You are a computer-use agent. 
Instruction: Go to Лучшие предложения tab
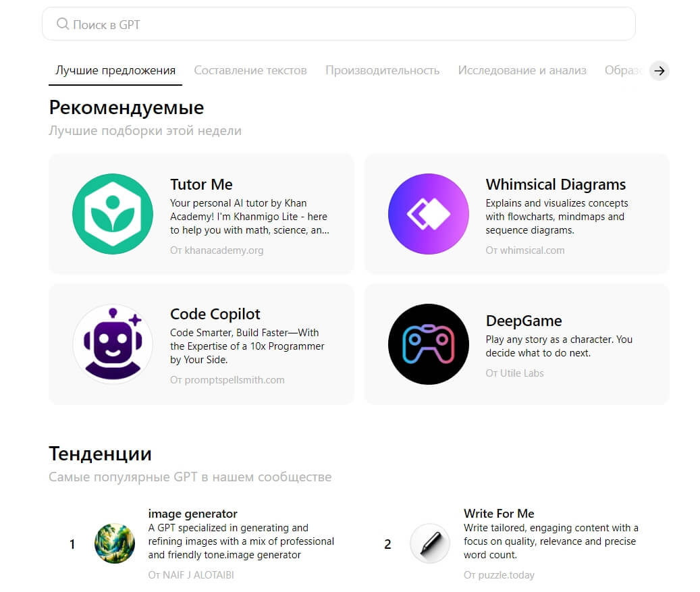115,70
